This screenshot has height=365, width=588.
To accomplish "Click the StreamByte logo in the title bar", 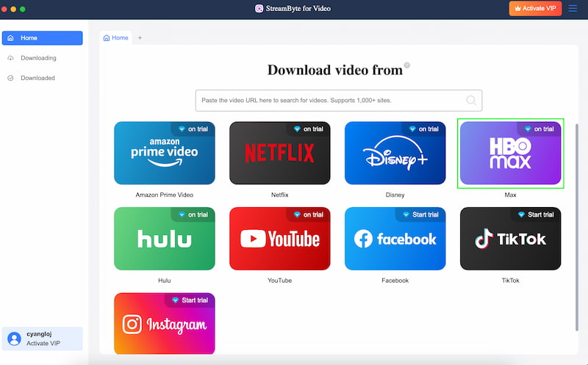I will pyautogui.click(x=259, y=8).
